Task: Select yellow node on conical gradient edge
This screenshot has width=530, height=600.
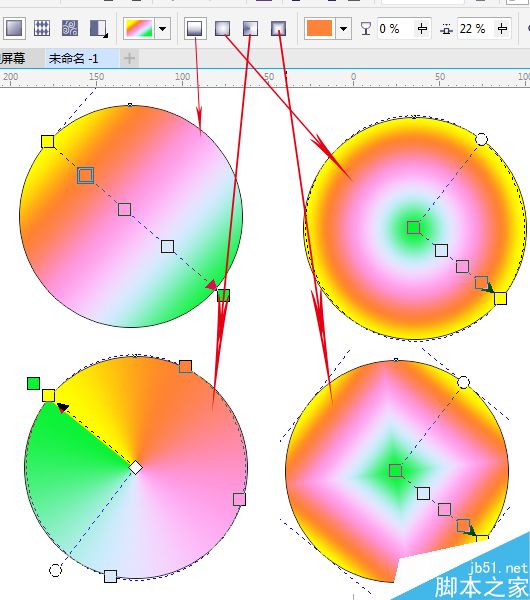Action: click(x=48, y=395)
